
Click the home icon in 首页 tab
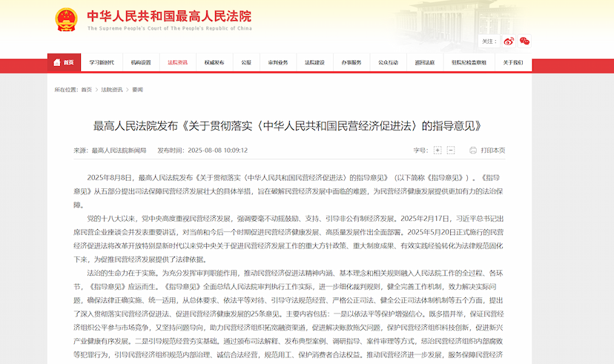[x=57, y=62]
